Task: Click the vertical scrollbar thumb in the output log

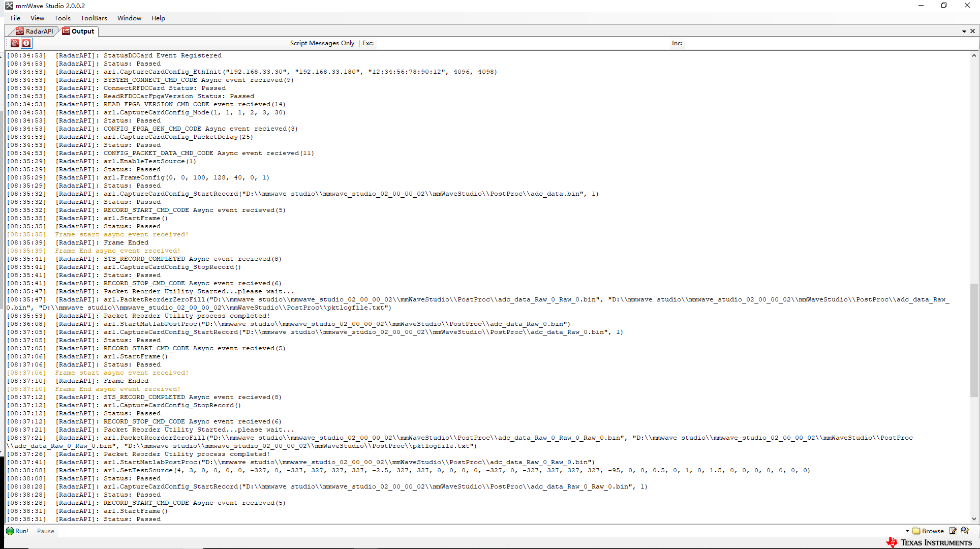Action: [974, 340]
